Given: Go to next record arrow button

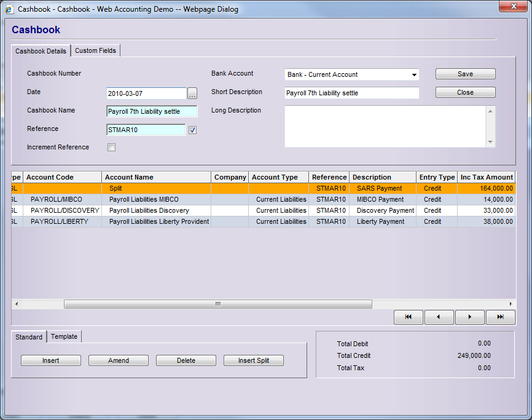Looking at the screenshot, I should (x=469, y=317).
